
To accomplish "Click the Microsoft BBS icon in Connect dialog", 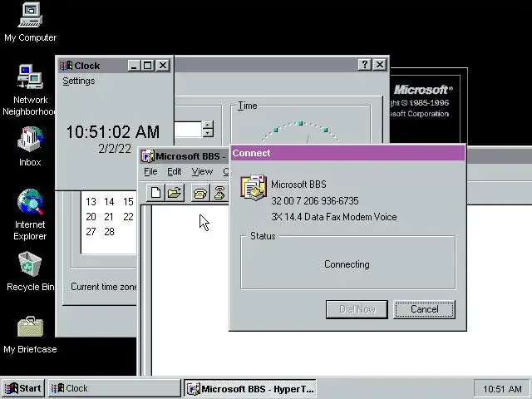I will click(253, 187).
